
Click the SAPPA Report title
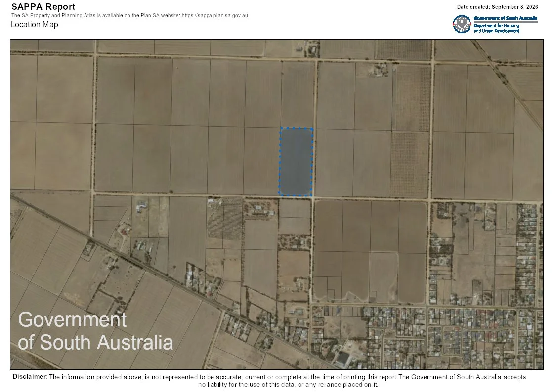click(43, 7)
